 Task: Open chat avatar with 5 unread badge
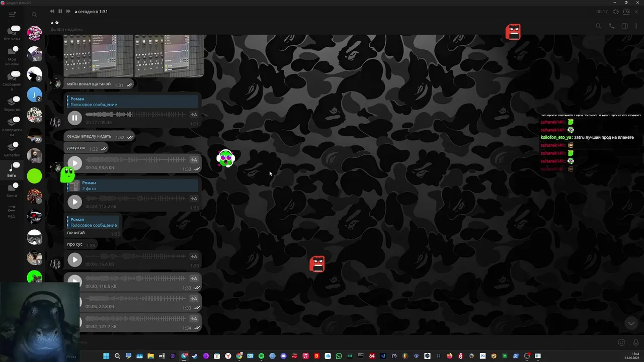tap(34, 257)
